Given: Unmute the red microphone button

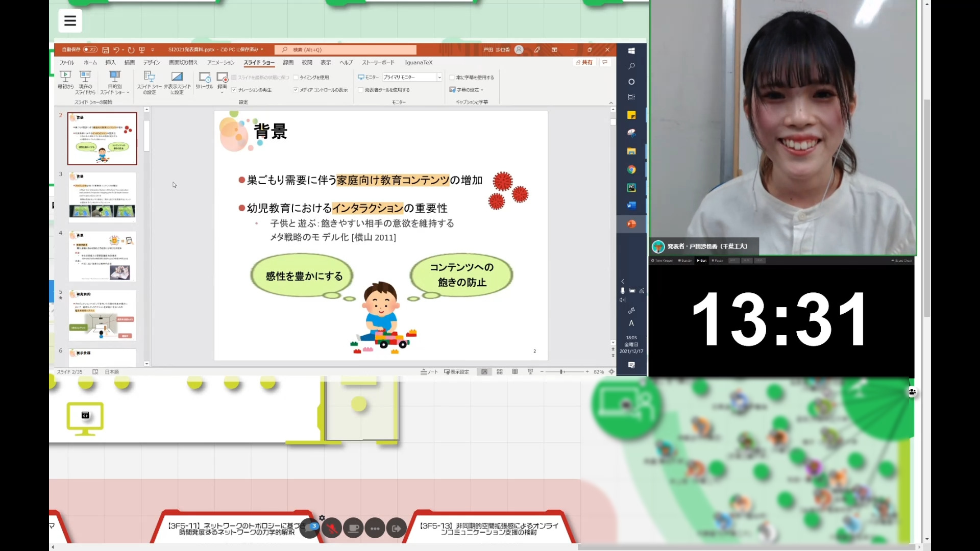Looking at the screenshot, I should click(x=332, y=529).
